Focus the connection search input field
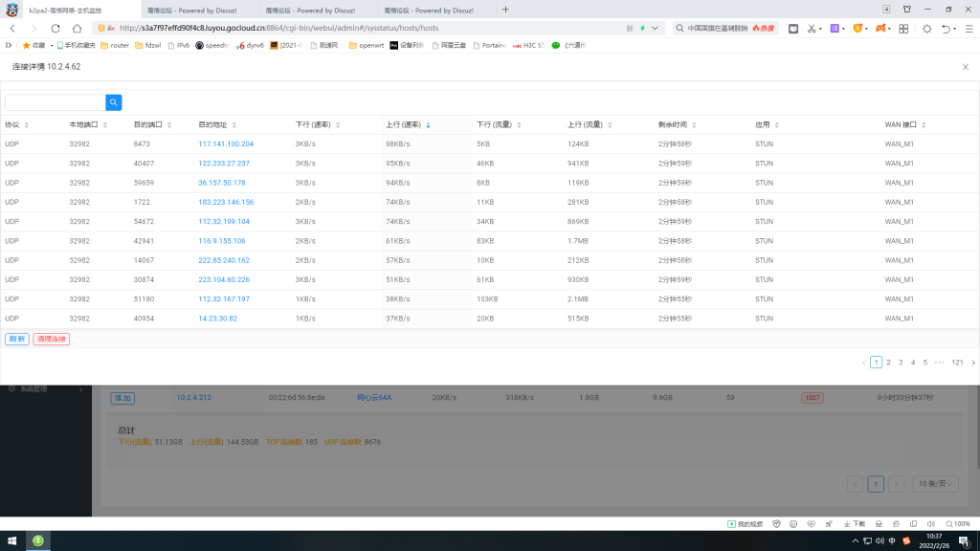Viewport: 980px width, 551px height. click(55, 102)
